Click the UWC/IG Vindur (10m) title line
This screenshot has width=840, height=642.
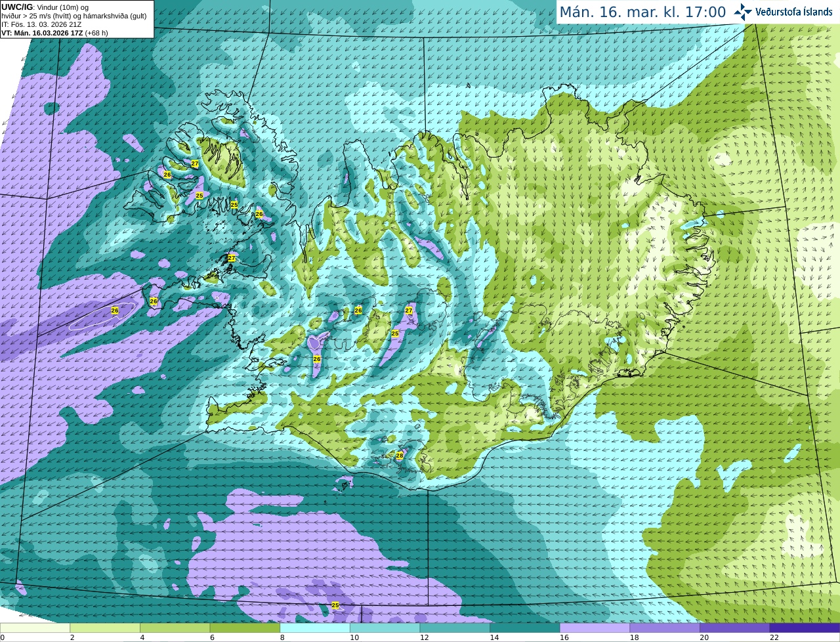coord(45,7)
